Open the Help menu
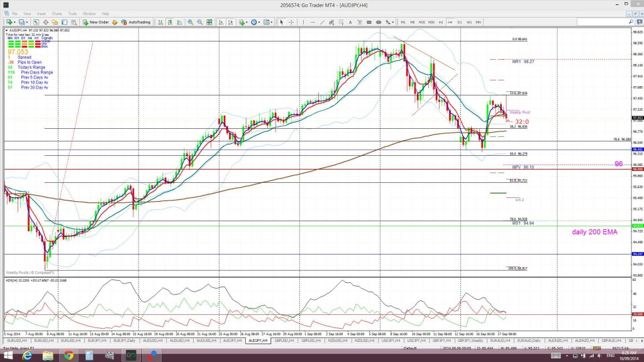 (x=106, y=14)
